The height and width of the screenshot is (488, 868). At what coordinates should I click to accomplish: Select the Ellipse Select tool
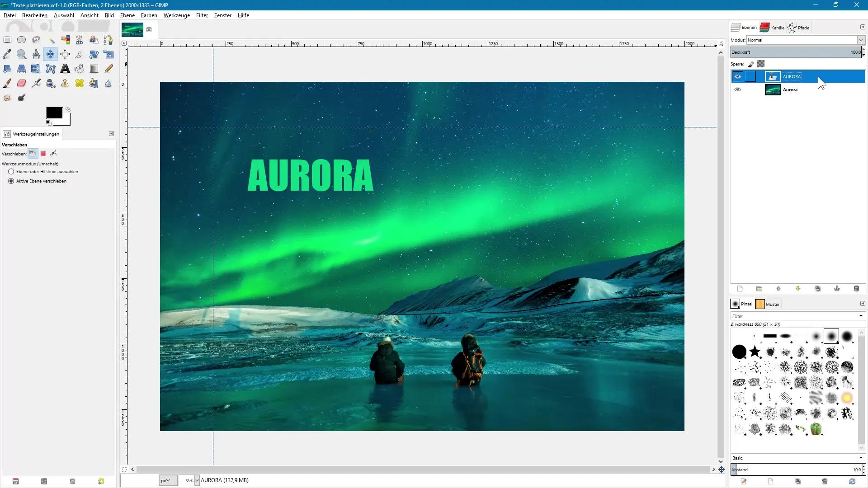(21, 40)
